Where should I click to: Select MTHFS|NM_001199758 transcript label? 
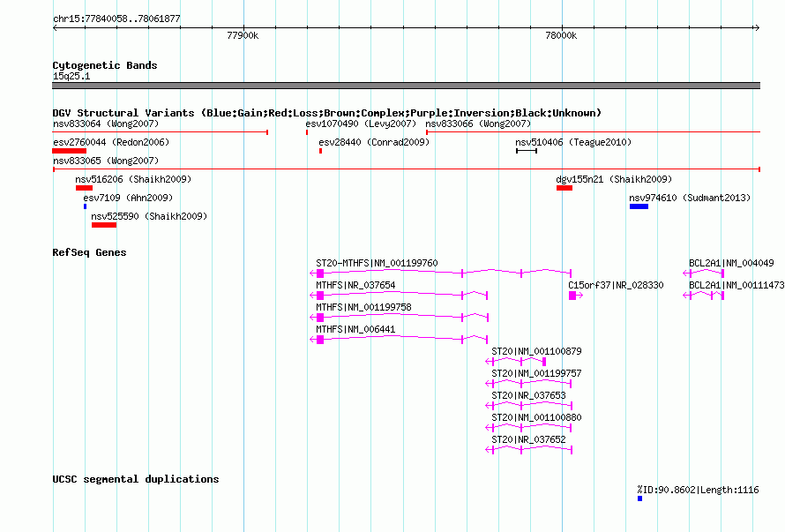[x=363, y=307]
